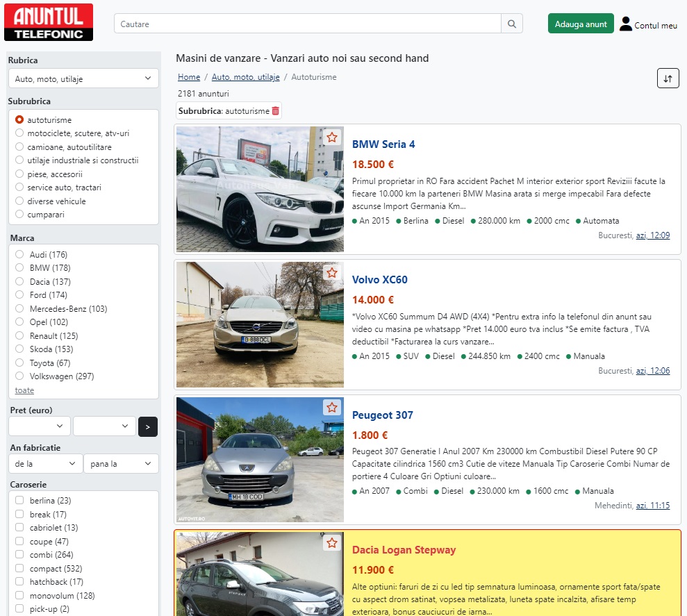This screenshot has height=616, width=687.
Task: Open the Contul meu account icon
Action: click(626, 24)
